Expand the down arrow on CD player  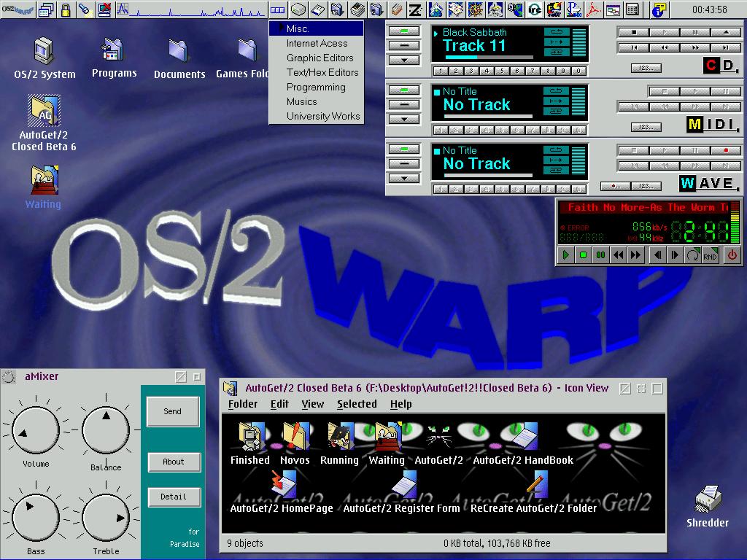(404, 61)
